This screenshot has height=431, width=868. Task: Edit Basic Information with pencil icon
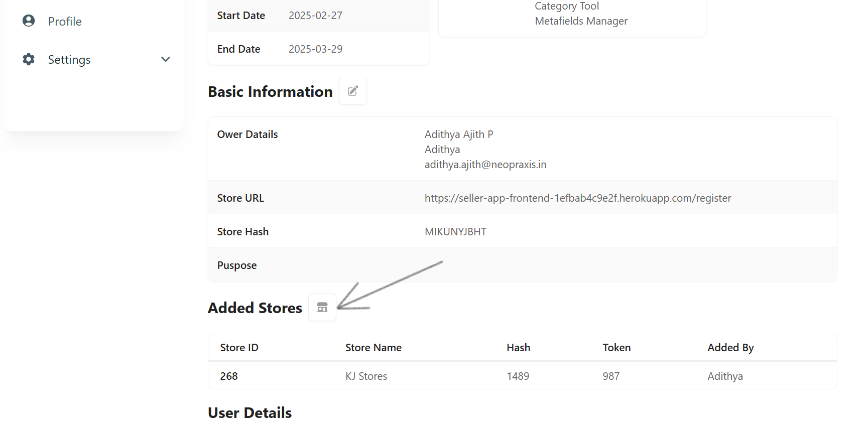point(353,91)
